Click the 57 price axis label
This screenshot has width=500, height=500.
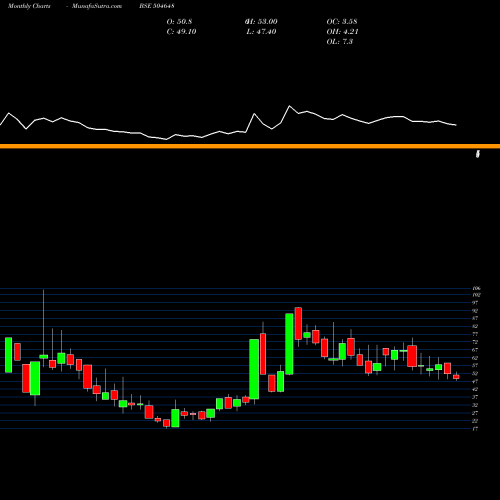[475, 366]
